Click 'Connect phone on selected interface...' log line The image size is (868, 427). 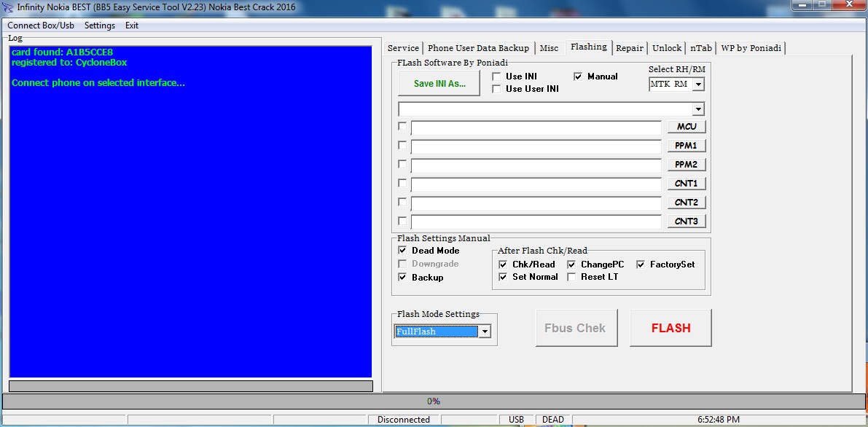pos(98,83)
